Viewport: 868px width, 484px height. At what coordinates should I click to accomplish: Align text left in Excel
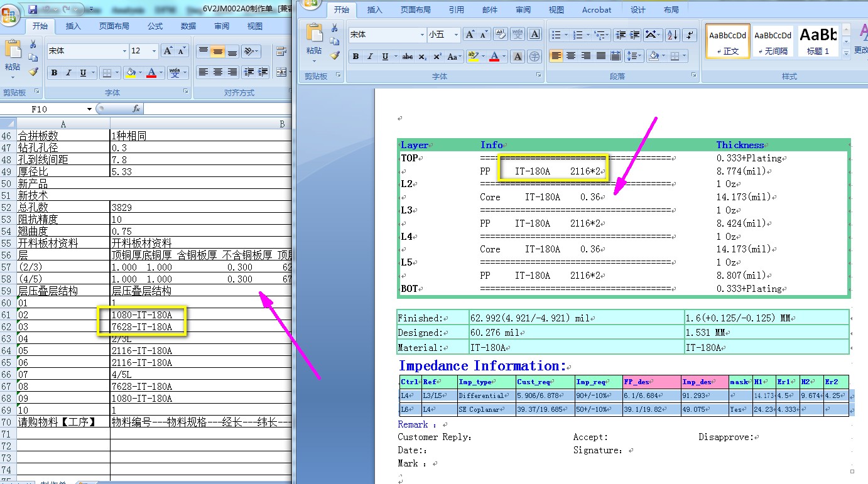coord(203,73)
